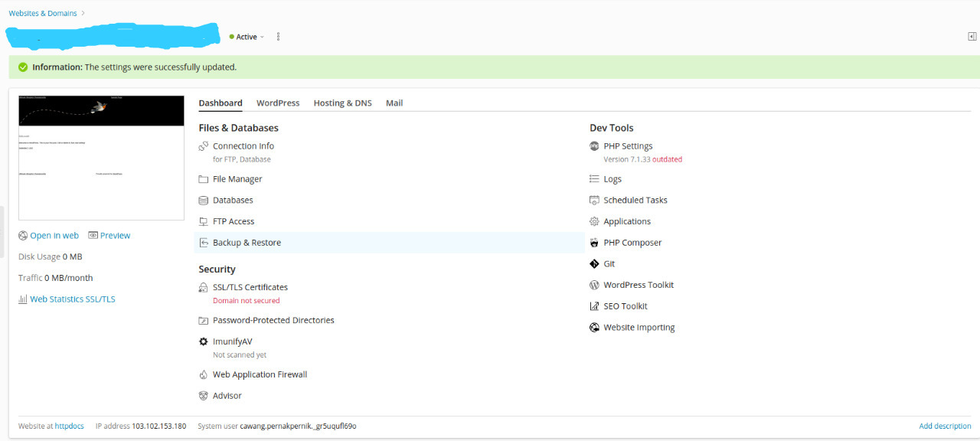This screenshot has height=441, width=980.
Task: Click the Add description link
Action: click(x=945, y=426)
